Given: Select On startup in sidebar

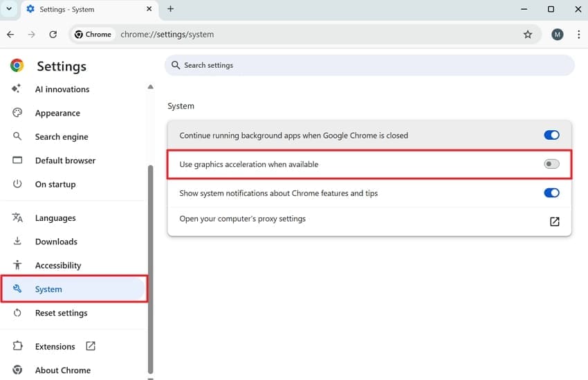Looking at the screenshot, I should tap(55, 184).
